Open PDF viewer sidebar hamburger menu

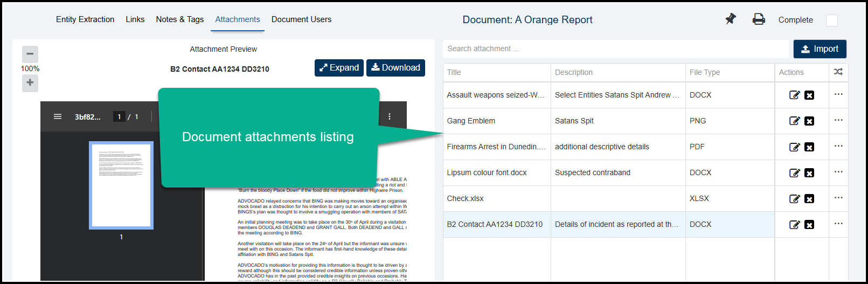[58, 116]
